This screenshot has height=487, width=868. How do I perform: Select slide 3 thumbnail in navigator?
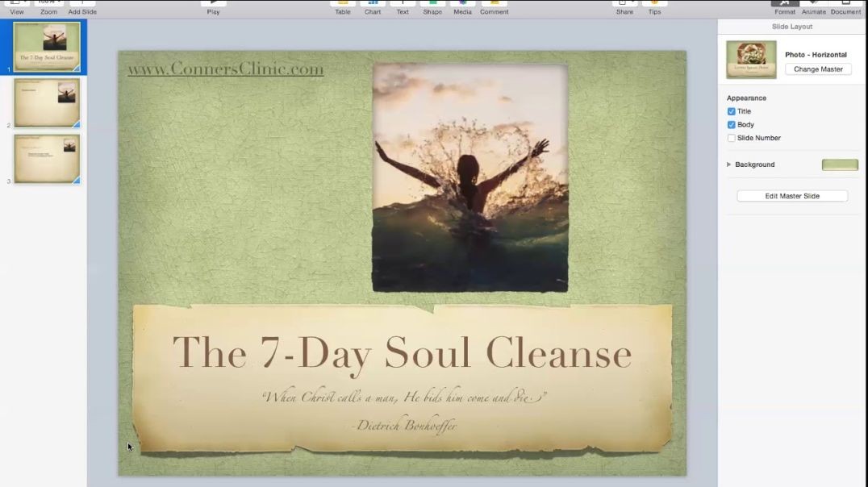coord(47,159)
